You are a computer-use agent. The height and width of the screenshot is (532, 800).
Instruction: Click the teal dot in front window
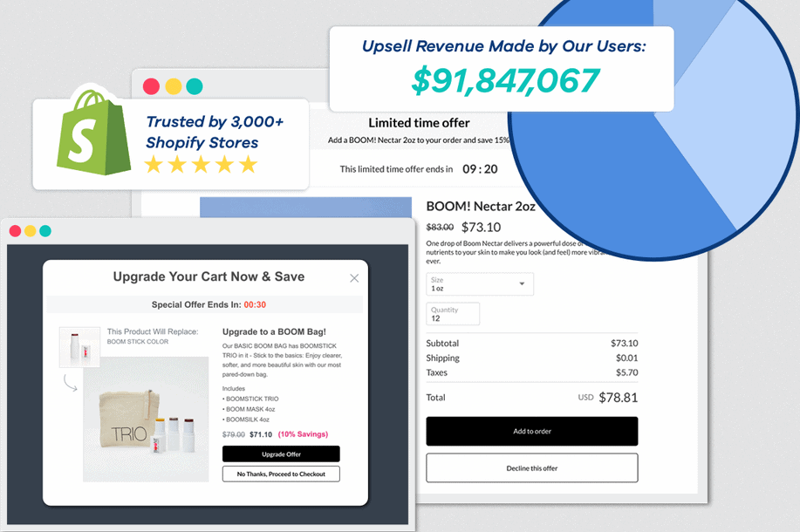45,231
